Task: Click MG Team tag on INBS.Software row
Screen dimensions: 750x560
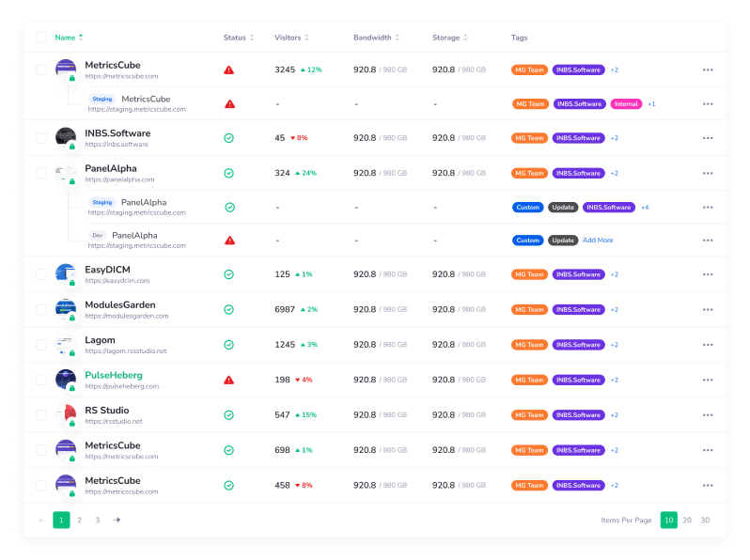Action: (x=529, y=138)
